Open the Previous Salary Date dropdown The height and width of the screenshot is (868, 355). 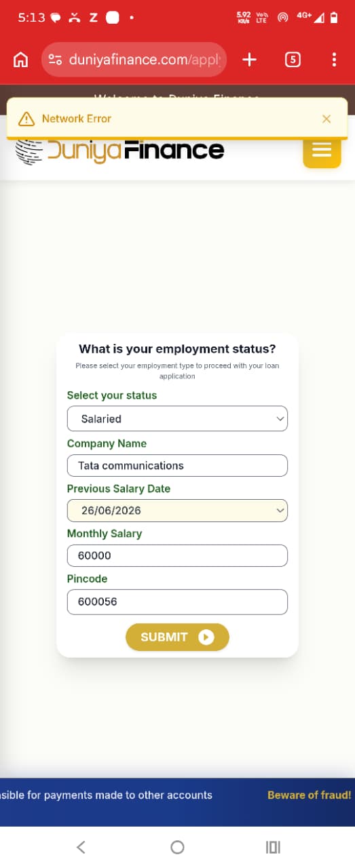[177, 511]
